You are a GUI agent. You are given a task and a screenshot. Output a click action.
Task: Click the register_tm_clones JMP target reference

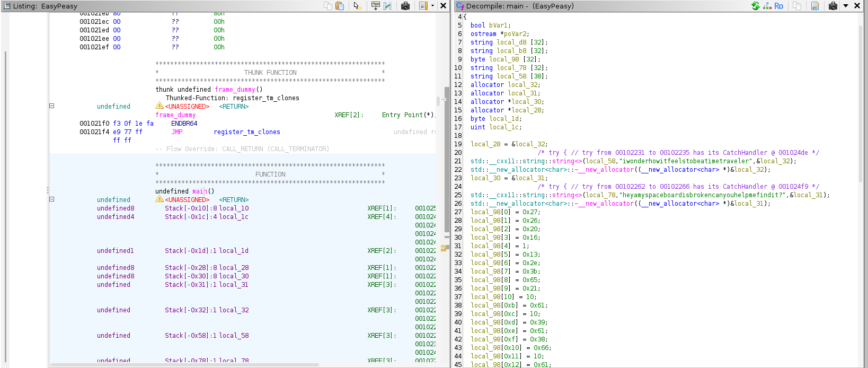point(247,132)
